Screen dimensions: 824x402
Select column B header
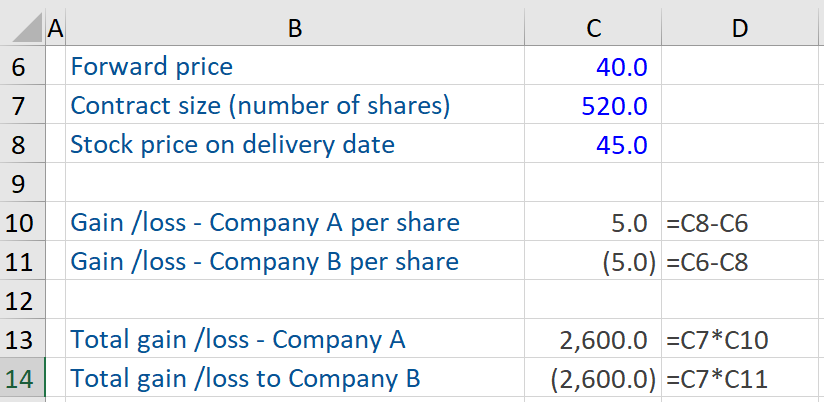(x=294, y=29)
